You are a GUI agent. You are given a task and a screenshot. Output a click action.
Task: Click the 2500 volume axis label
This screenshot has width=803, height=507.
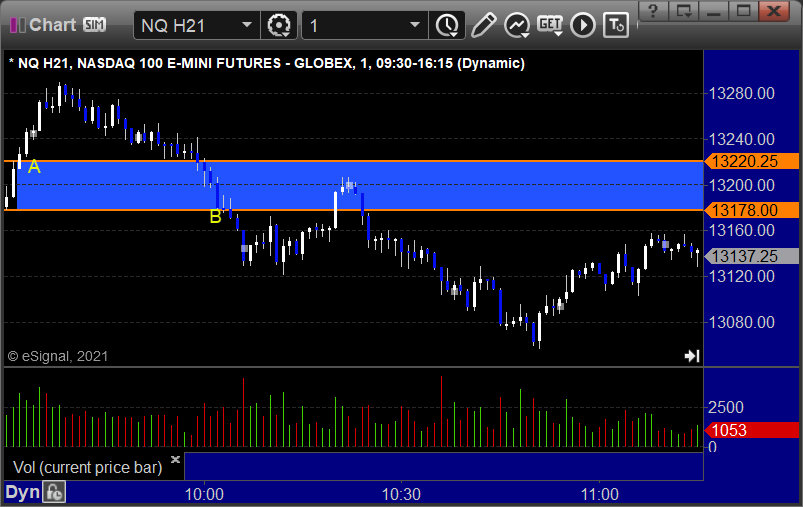pyautogui.click(x=726, y=408)
